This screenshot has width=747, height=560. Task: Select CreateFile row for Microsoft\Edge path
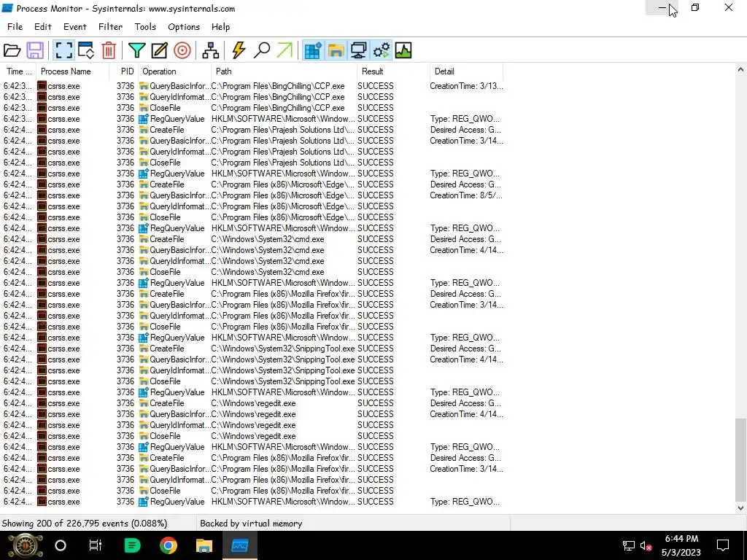click(x=252, y=184)
